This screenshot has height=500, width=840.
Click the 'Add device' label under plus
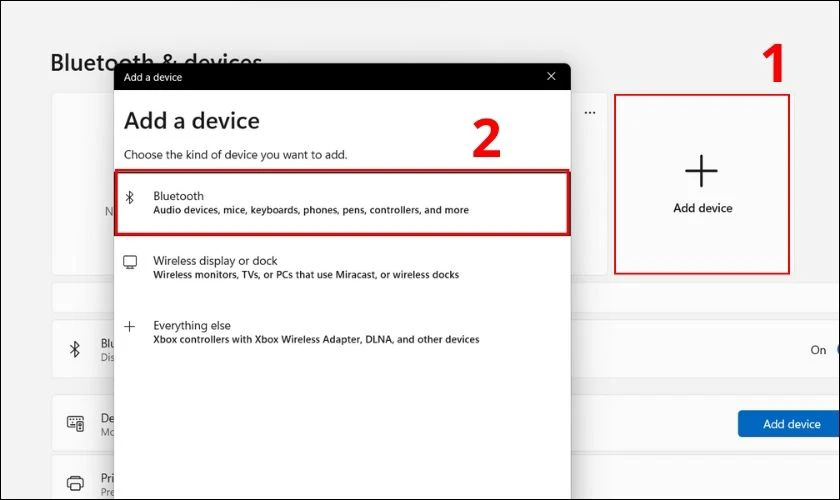[x=702, y=208]
